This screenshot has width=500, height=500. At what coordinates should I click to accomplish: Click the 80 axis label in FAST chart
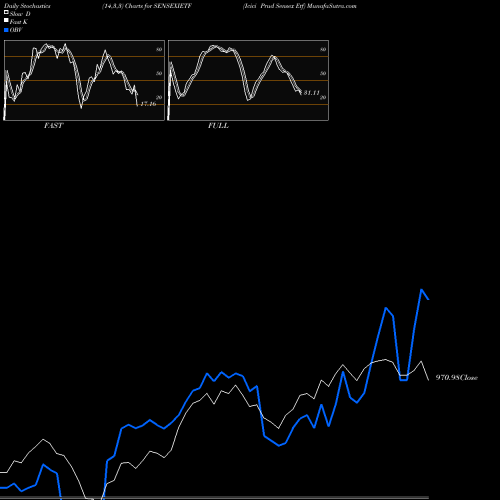(159, 50)
